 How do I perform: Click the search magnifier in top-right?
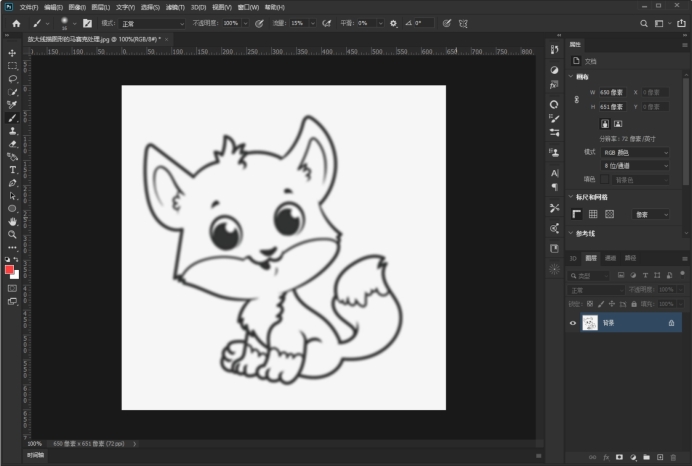click(x=644, y=23)
